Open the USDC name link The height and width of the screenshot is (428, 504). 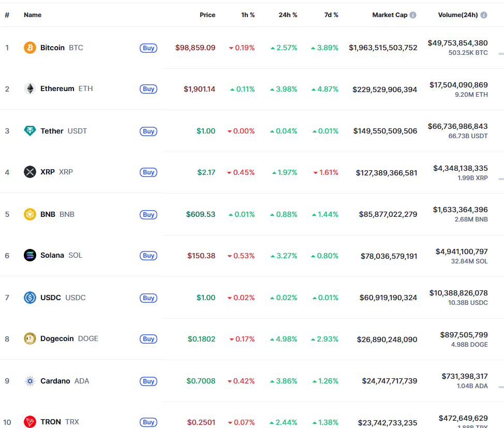click(x=63, y=298)
